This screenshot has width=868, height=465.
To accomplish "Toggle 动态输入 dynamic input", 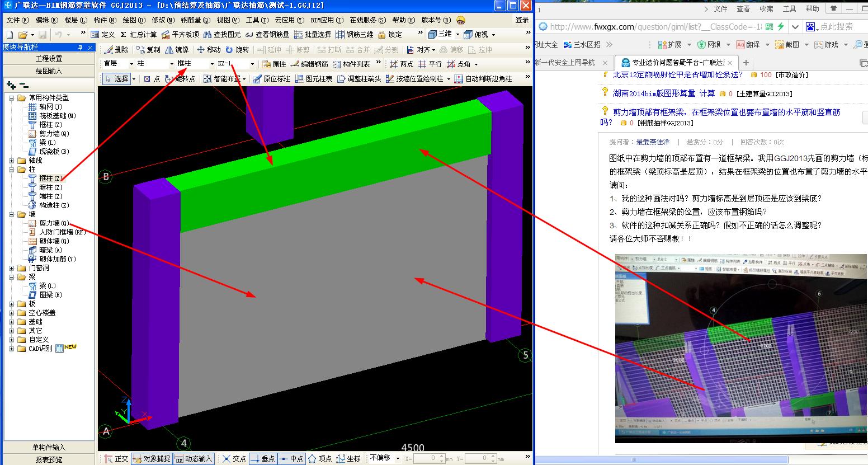I will pyautogui.click(x=194, y=458).
